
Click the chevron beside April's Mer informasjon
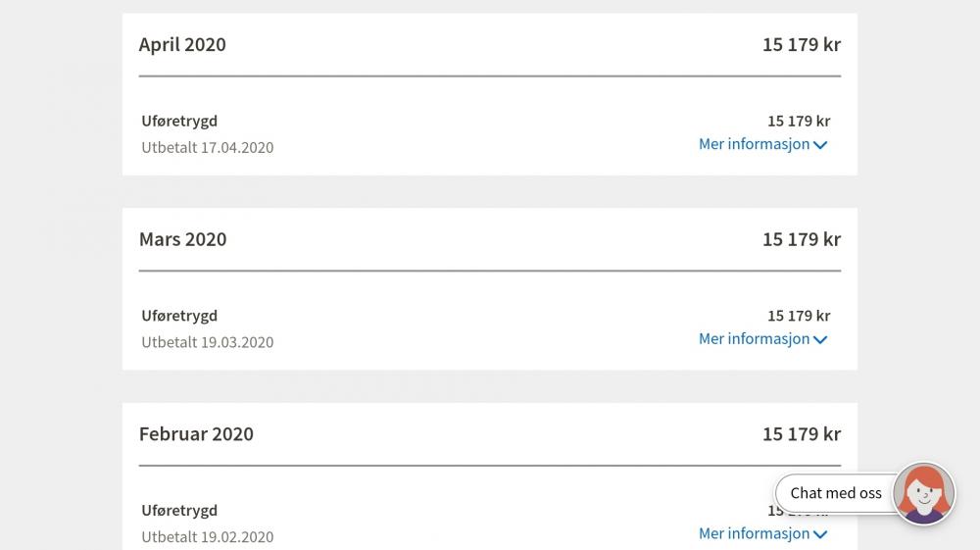(820, 146)
